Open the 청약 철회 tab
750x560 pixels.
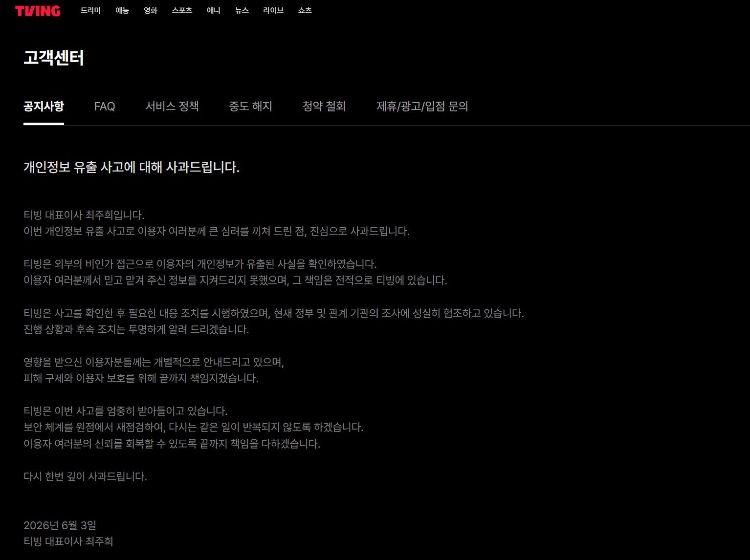(324, 107)
